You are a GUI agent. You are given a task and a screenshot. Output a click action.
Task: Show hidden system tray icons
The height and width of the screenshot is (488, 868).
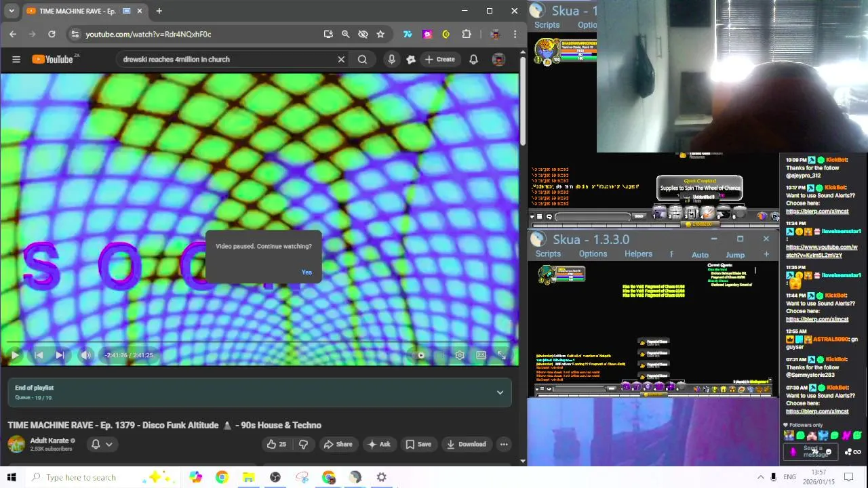[x=760, y=477]
